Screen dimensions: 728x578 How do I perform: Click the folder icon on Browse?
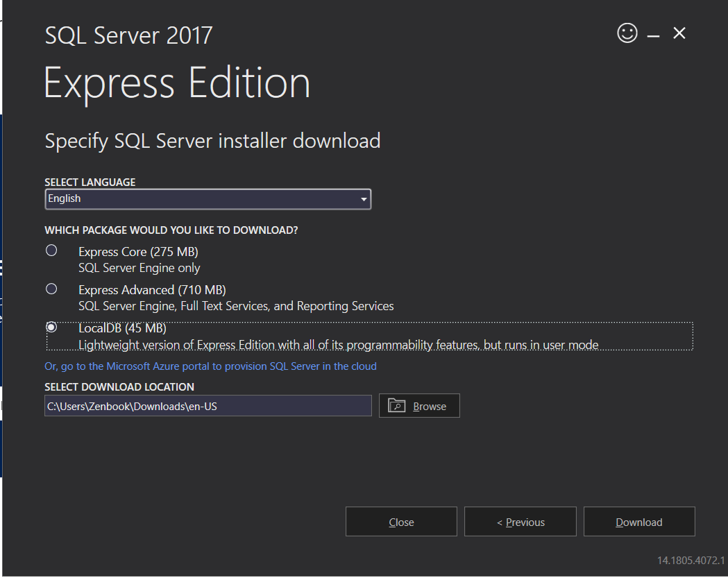(x=396, y=405)
